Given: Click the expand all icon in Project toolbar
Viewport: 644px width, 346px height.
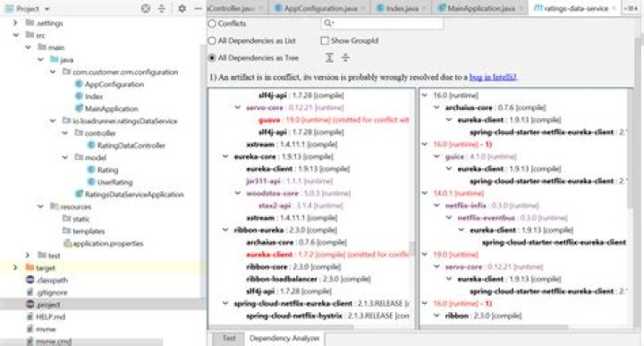Looking at the screenshot, I should 161,8.
